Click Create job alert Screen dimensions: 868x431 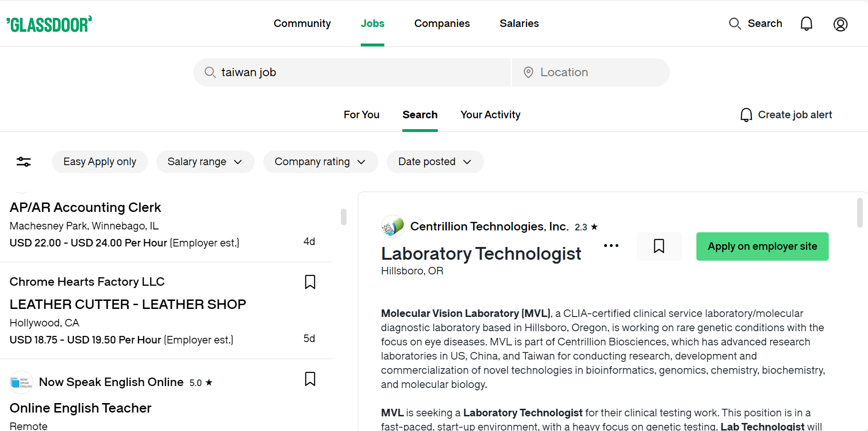click(x=786, y=114)
